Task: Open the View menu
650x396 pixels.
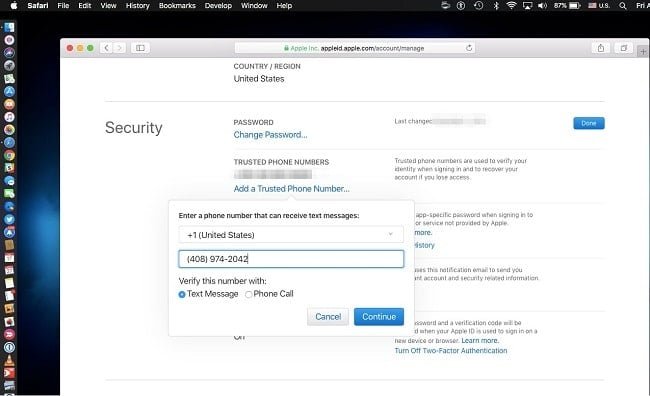Action: point(108,6)
